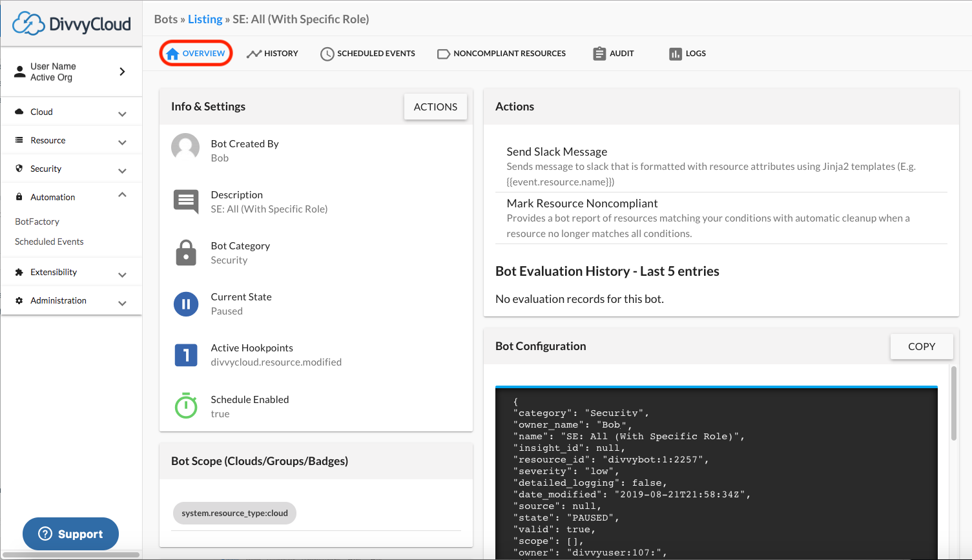Click the Audit clipboard icon

tap(599, 54)
